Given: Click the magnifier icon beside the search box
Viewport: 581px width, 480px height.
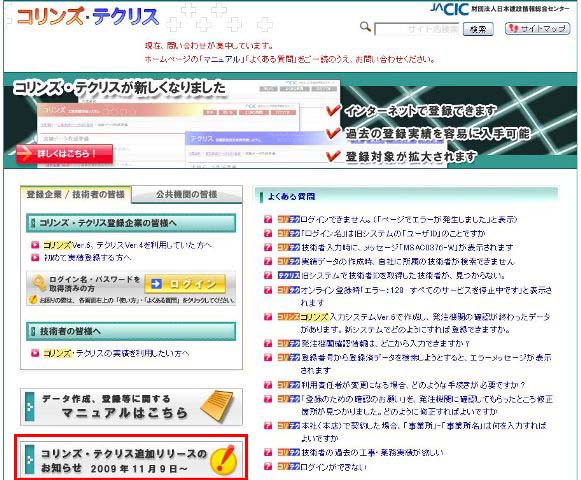Looking at the screenshot, I should pyautogui.click(x=365, y=27).
